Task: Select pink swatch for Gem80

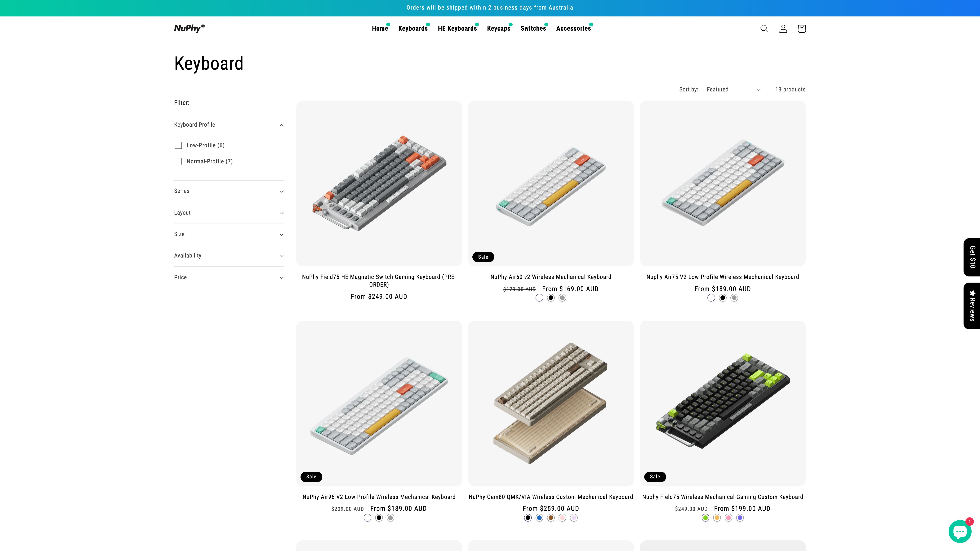Action: point(562,518)
